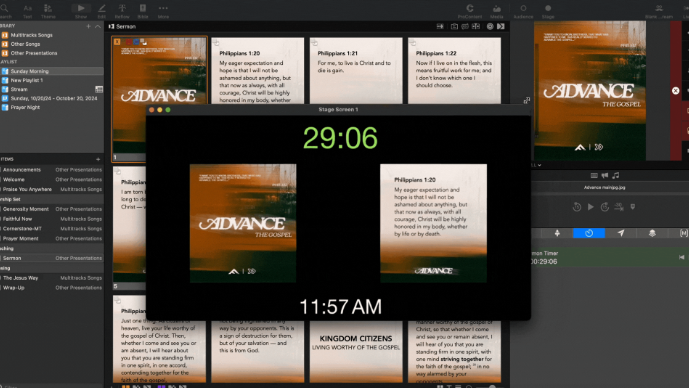Open the Prayer Night playlist
Viewport: 689px width, 388px height.
pos(52,107)
